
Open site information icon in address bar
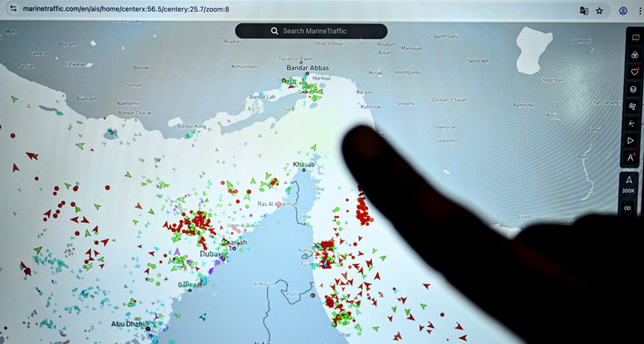coord(13,9)
